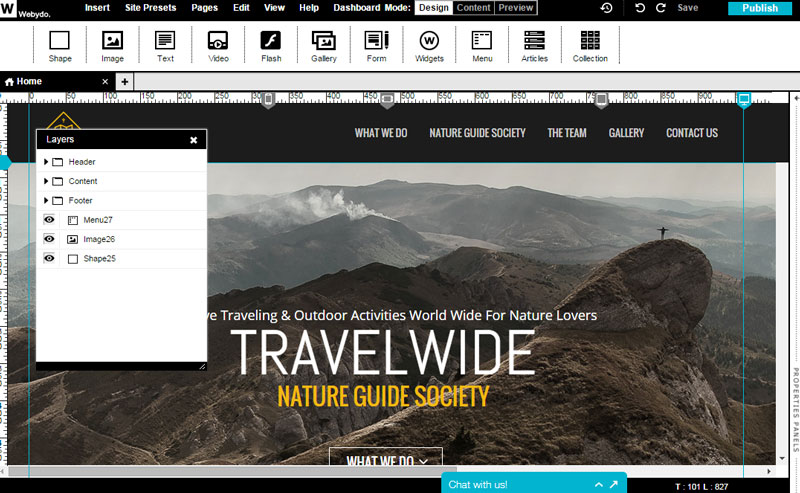The image size is (800, 493).
Task: Click the yellow site logo in header
Action: (63, 120)
